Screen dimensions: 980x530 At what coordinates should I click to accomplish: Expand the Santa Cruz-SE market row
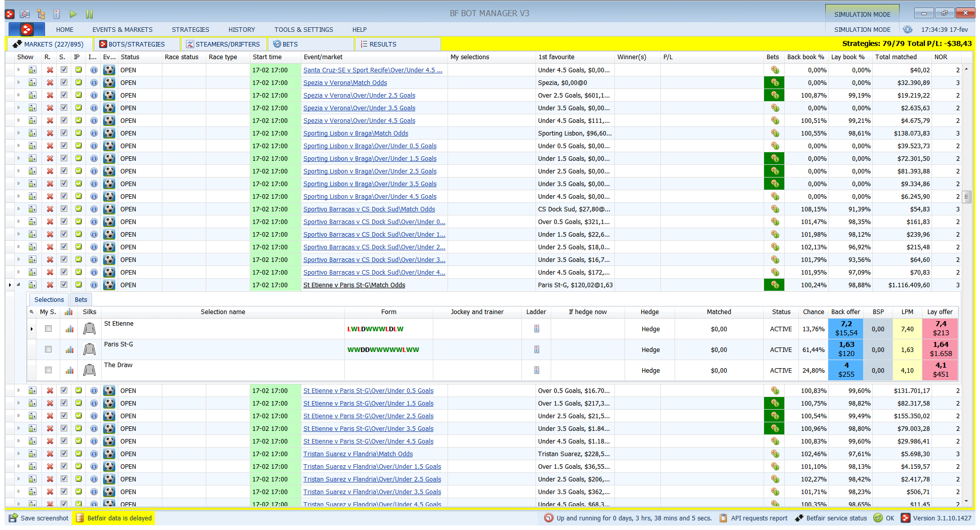tap(19, 70)
